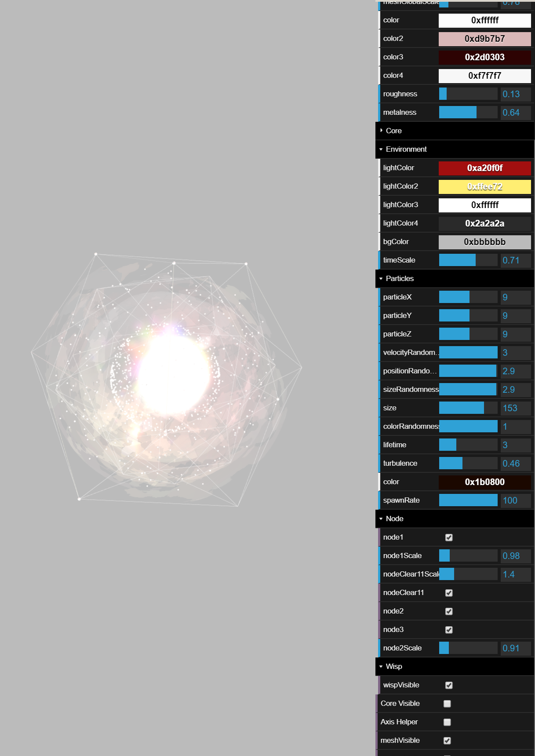Adjust the turbulence slider bar

coord(468,464)
